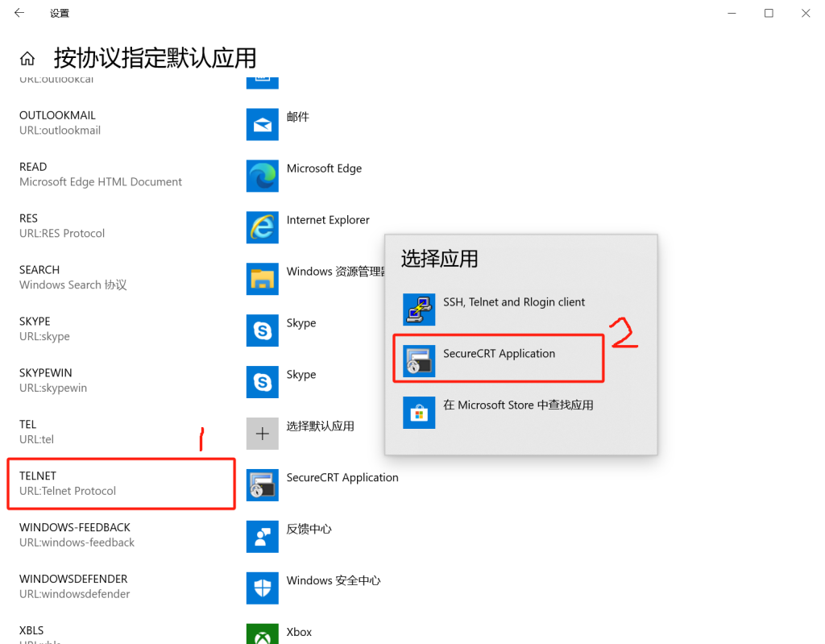Click the Mail app icon for OUTLOOKMAIL
This screenshot has height=644, width=825.
(262, 124)
